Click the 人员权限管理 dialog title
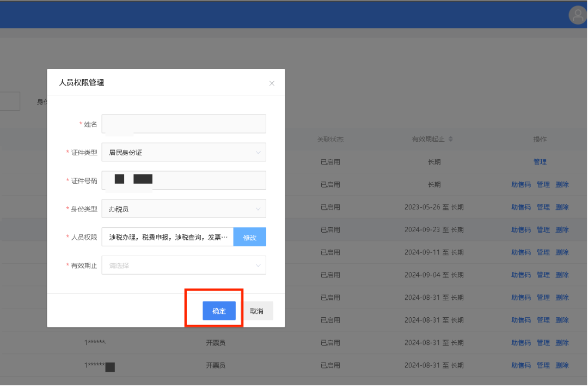The width and height of the screenshot is (588, 387). pos(82,83)
